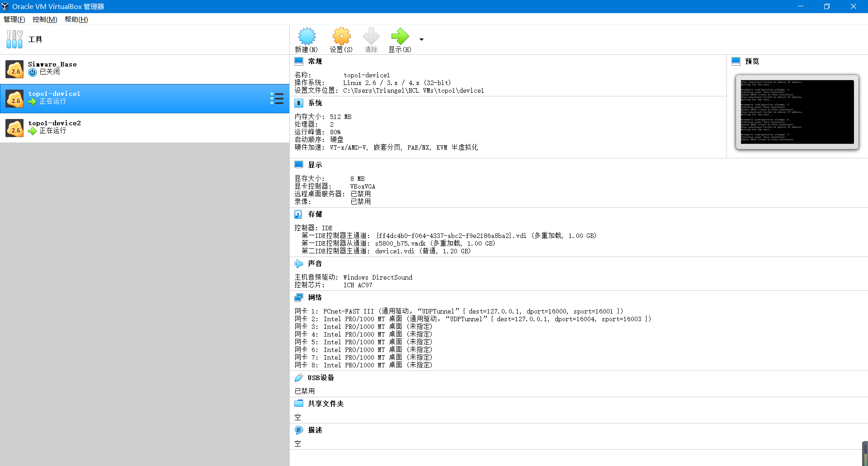Click the ICH AC97 controller value

(x=358, y=285)
